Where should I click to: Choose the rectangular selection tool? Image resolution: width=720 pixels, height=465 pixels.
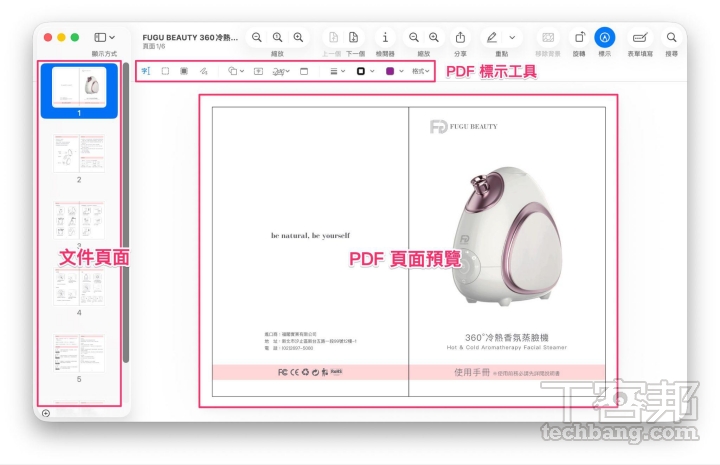point(165,71)
